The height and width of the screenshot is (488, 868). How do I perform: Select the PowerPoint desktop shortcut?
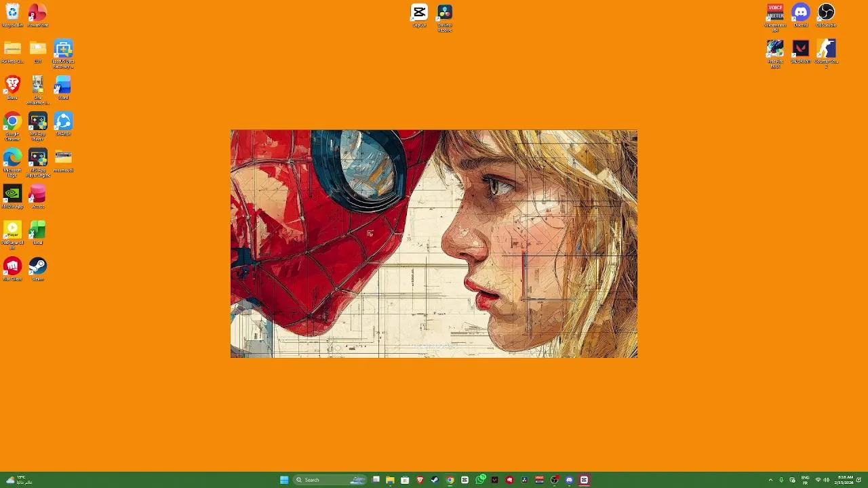coord(38,16)
